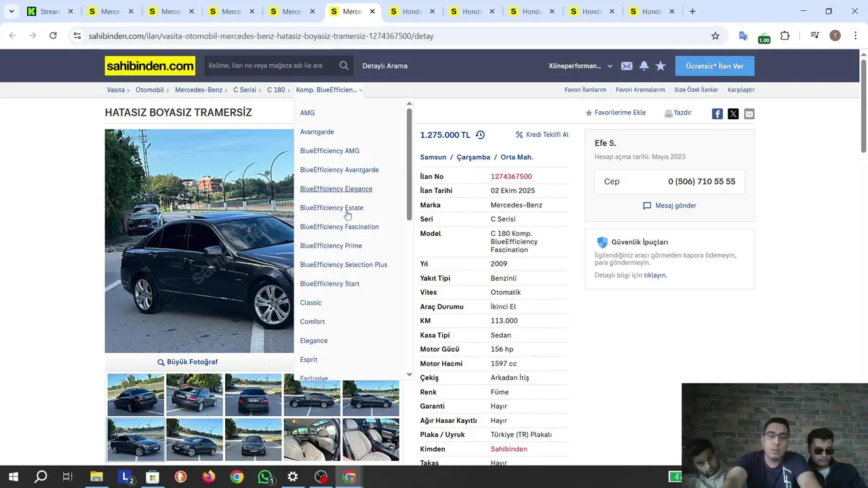
Task: Switch to the Stream browser tab
Action: point(50,12)
